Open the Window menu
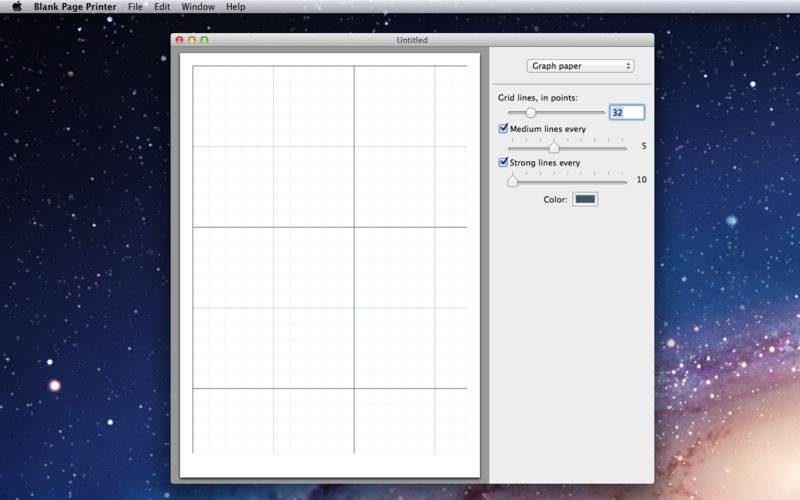The image size is (800, 500). [x=198, y=7]
